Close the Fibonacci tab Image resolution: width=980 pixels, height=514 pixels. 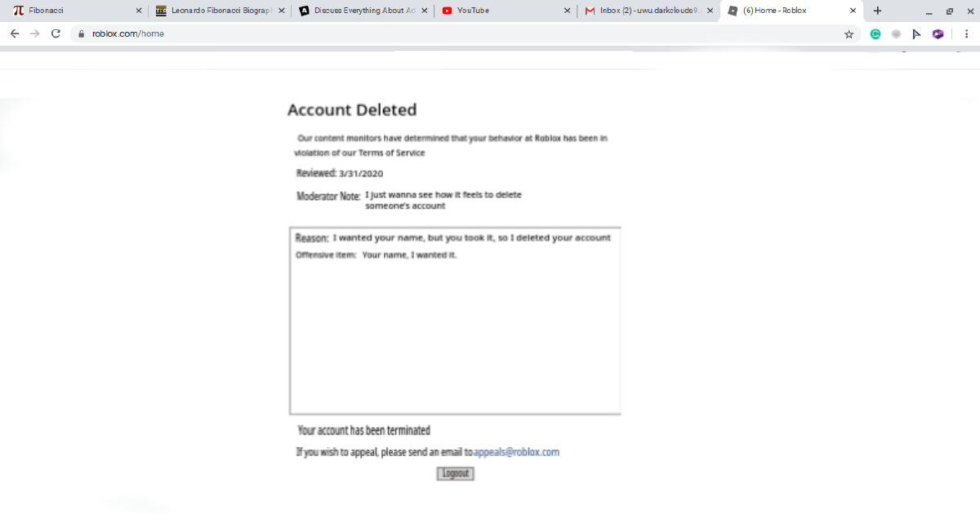point(138,11)
